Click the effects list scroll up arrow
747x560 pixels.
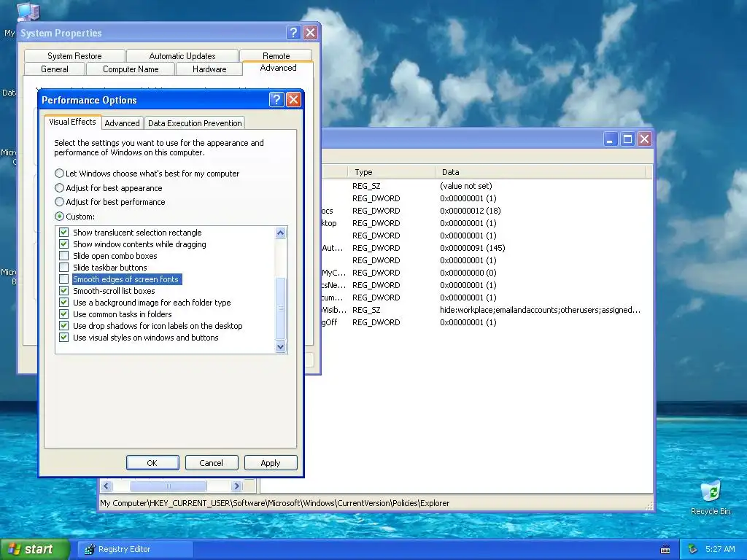point(281,233)
